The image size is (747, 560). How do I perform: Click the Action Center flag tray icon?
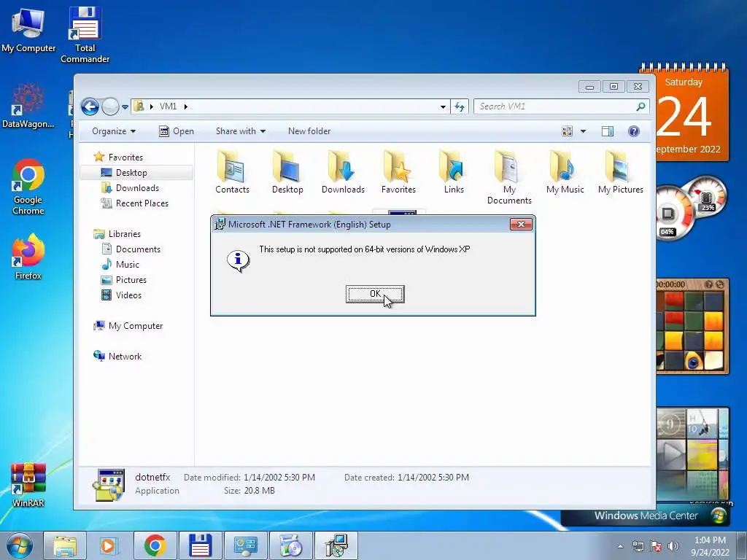pos(656,546)
